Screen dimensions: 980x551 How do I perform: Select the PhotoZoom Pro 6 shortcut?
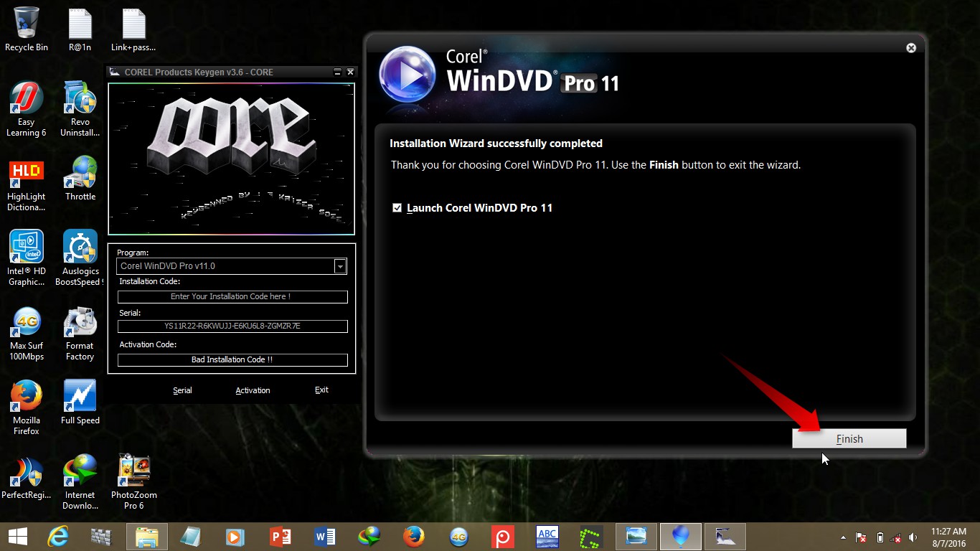(x=134, y=482)
